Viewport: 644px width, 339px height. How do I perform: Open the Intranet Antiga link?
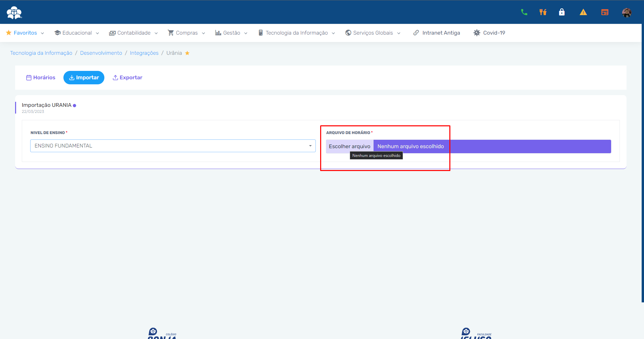pyautogui.click(x=437, y=33)
